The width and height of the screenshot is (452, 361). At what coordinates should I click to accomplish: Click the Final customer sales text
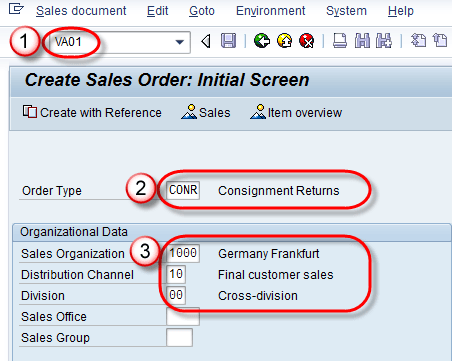tap(276, 275)
